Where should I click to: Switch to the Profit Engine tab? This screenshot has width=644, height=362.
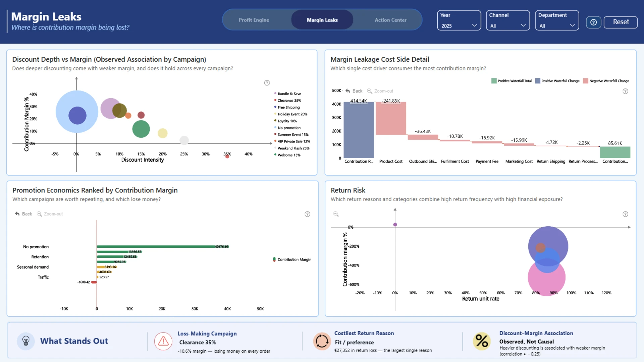click(x=254, y=20)
